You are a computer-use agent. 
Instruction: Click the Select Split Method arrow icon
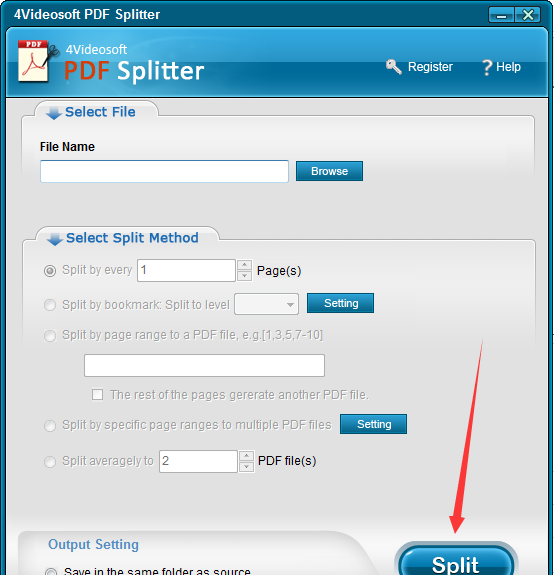[55, 239]
